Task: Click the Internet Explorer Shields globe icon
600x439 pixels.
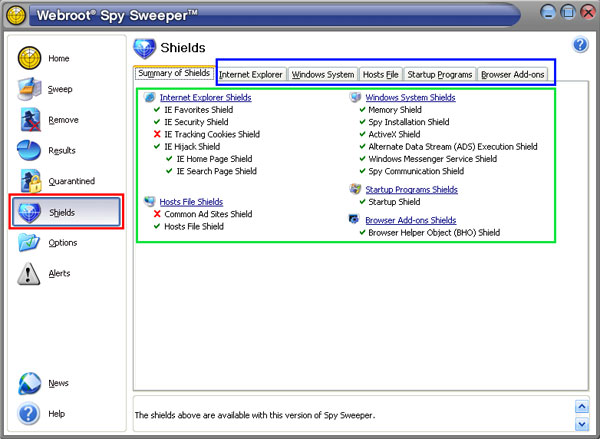Action: click(150, 97)
